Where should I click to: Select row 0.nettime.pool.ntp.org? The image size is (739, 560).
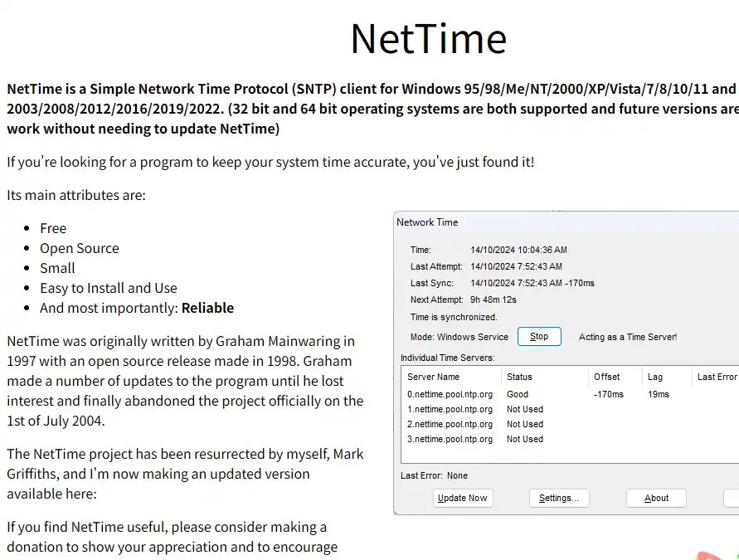pos(571,394)
